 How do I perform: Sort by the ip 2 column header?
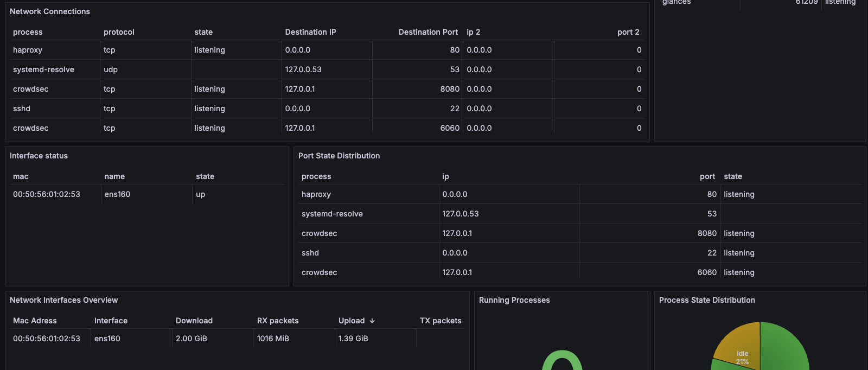473,32
